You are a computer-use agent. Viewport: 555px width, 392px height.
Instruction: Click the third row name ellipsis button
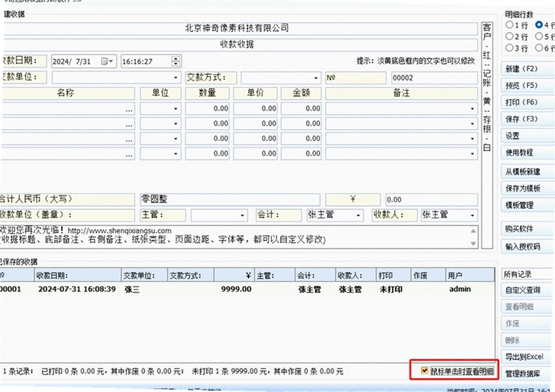coord(129,140)
